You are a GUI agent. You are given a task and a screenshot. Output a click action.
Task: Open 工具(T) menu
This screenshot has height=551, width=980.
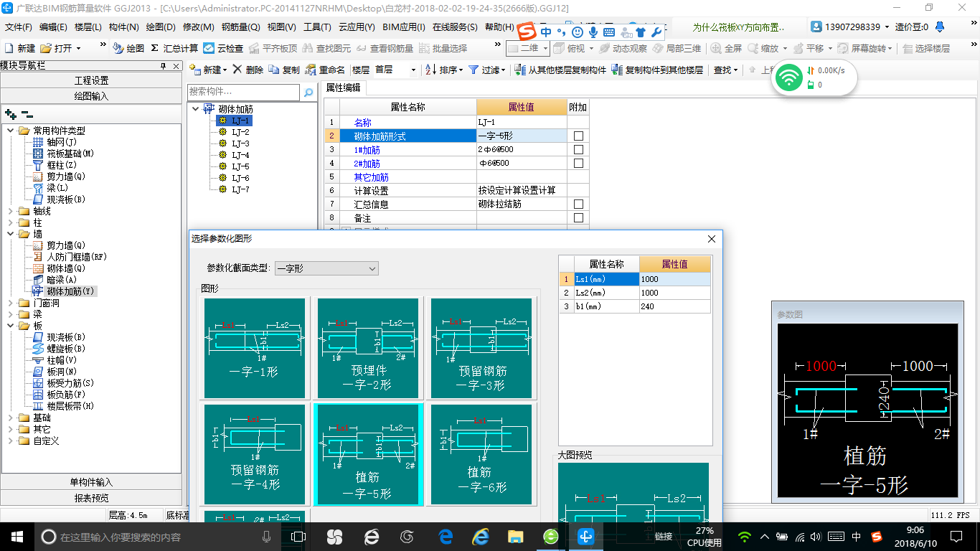pyautogui.click(x=317, y=27)
